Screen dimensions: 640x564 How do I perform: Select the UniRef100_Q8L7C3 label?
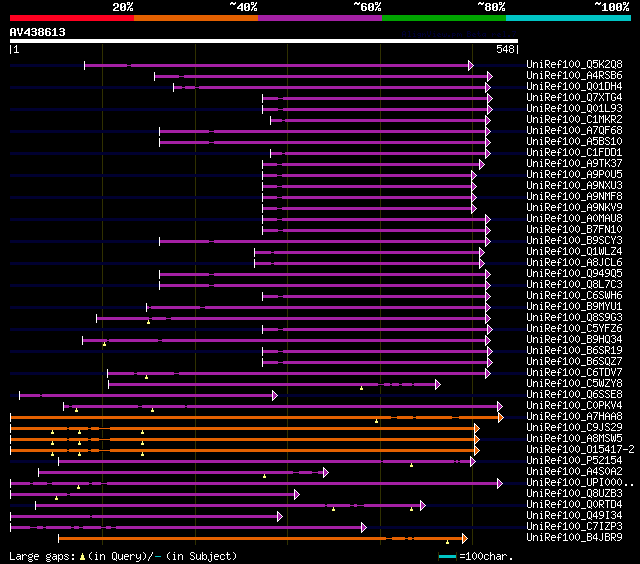coord(574,284)
